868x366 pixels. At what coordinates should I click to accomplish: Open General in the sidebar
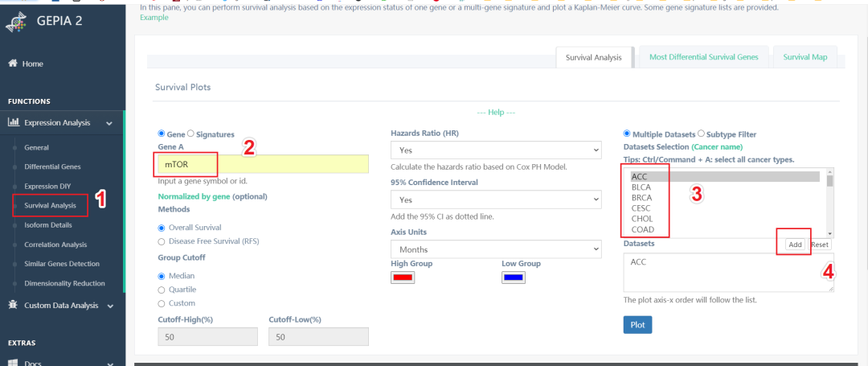tap(36, 148)
